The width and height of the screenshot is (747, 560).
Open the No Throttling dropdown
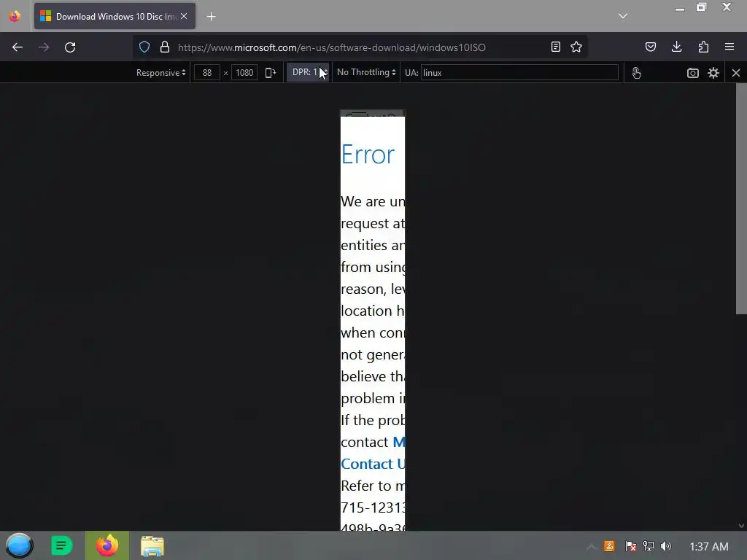point(366,72)
